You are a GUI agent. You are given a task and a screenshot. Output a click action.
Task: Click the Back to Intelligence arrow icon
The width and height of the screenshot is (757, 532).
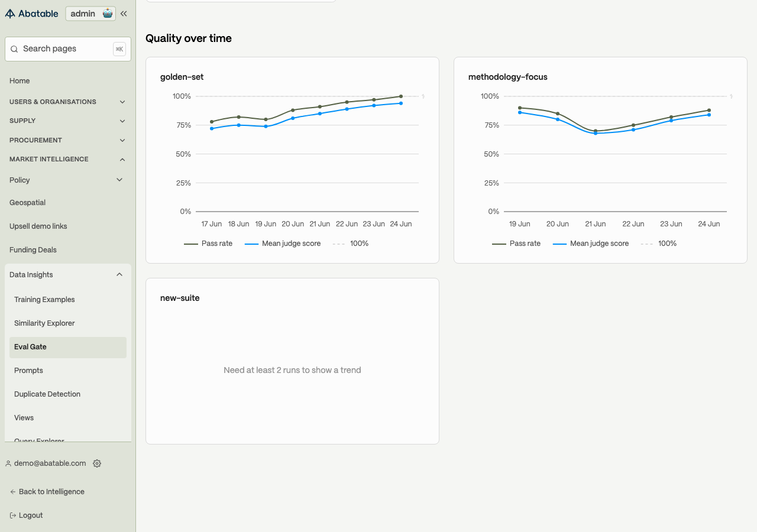(x=13, y=492)
